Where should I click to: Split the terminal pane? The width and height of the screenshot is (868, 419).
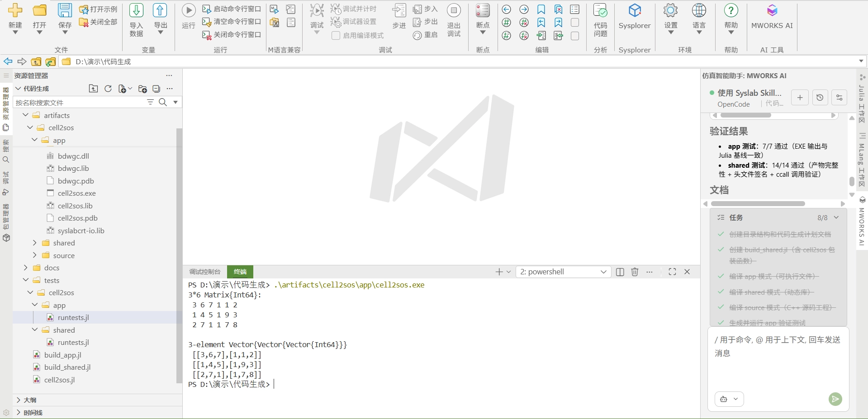tap(620, 272)
